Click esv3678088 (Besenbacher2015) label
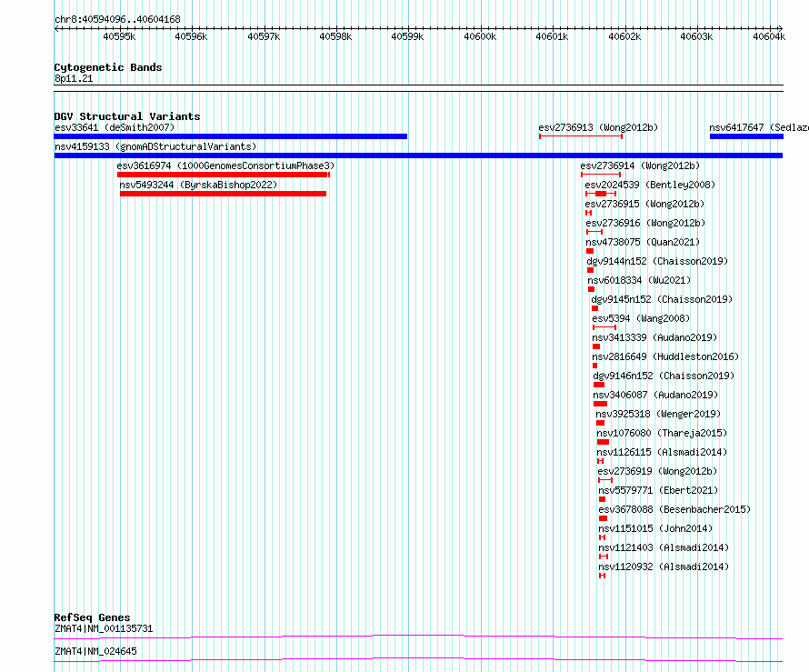 [674, 509]
